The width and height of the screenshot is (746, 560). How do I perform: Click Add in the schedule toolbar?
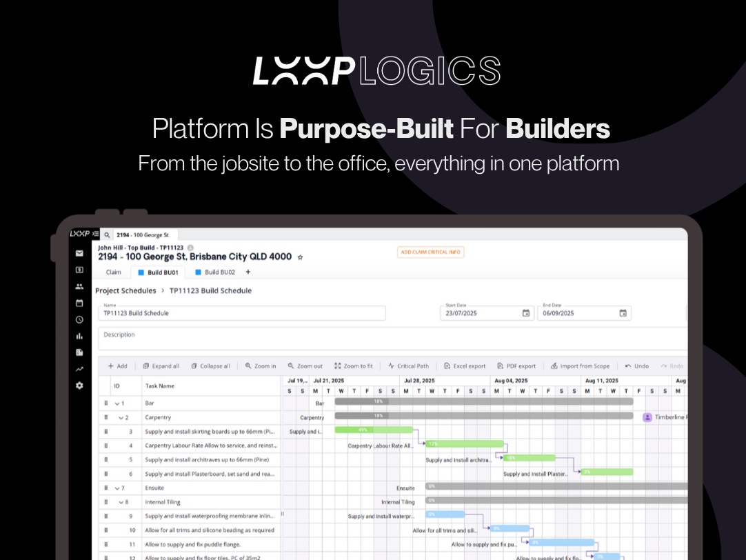[117, 366]
